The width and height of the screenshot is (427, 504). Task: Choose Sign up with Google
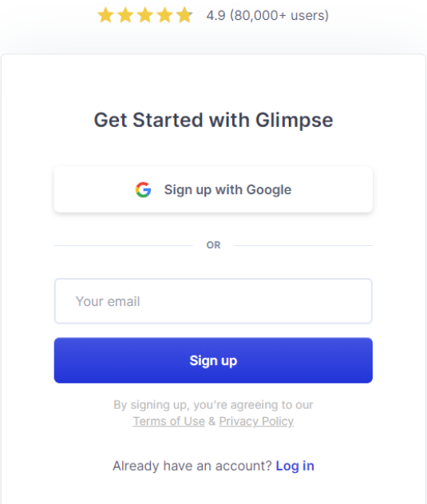(213, 189)
